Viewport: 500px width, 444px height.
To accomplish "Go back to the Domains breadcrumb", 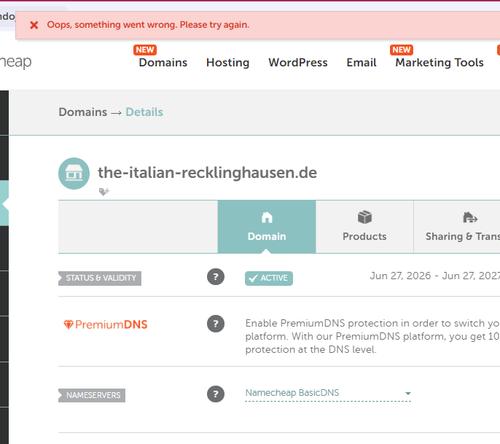I will click(x=83, y=112).
